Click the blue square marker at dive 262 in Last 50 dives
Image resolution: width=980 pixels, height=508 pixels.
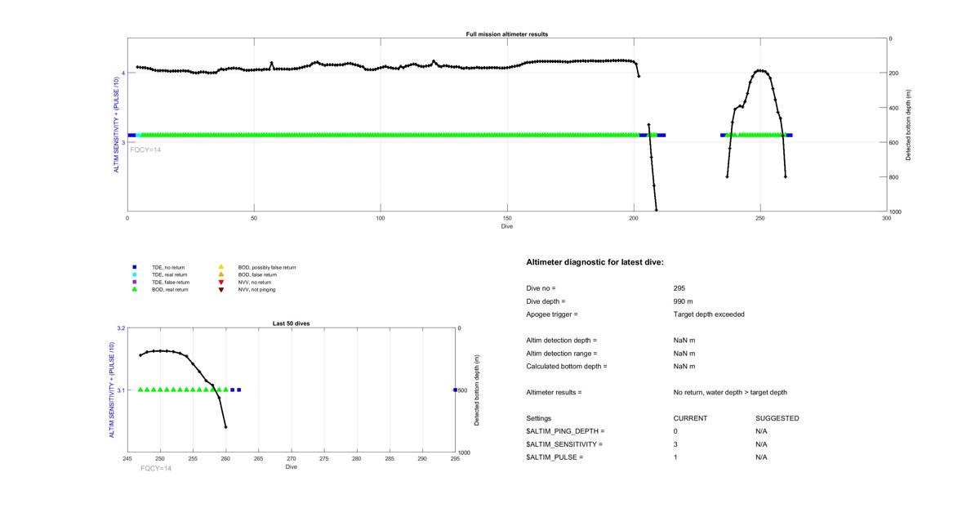238,390
